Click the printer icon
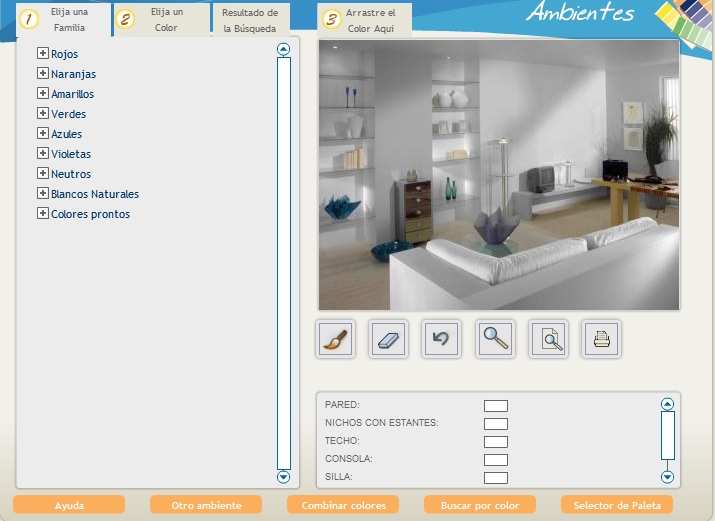 (601, 339)
